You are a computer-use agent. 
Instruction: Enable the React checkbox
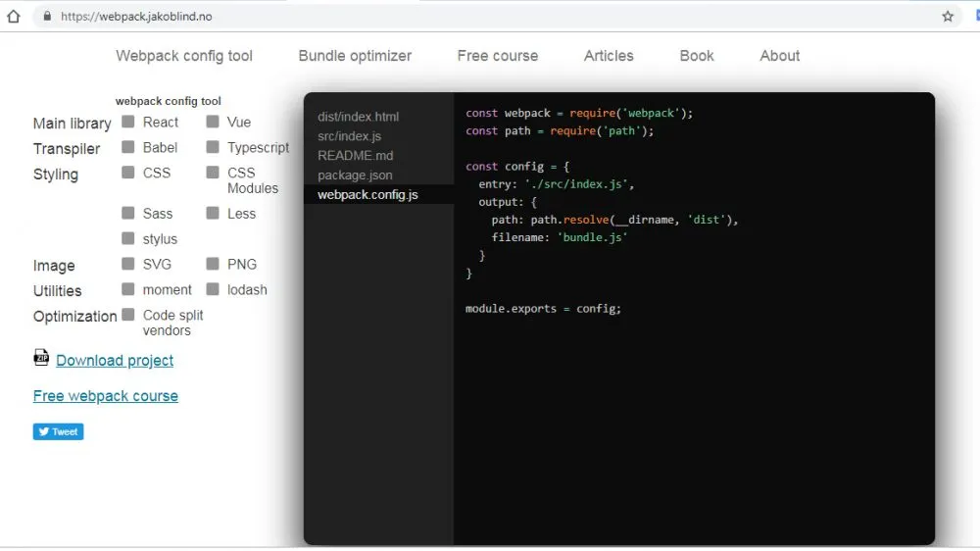(x=128, y=123)
